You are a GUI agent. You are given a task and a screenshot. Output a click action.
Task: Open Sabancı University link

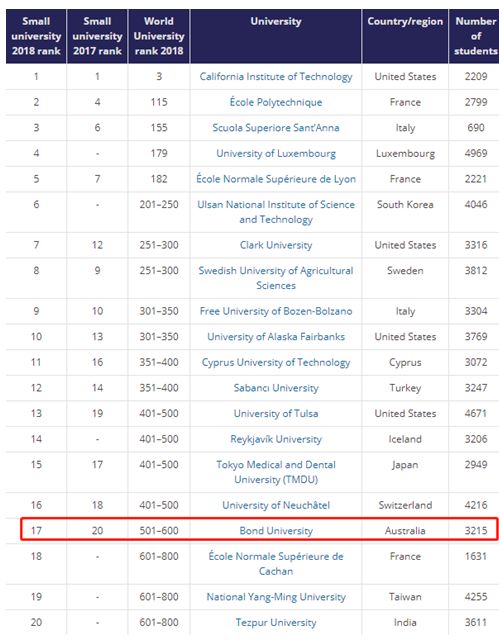pyautogui.click(x=276, y=388)
